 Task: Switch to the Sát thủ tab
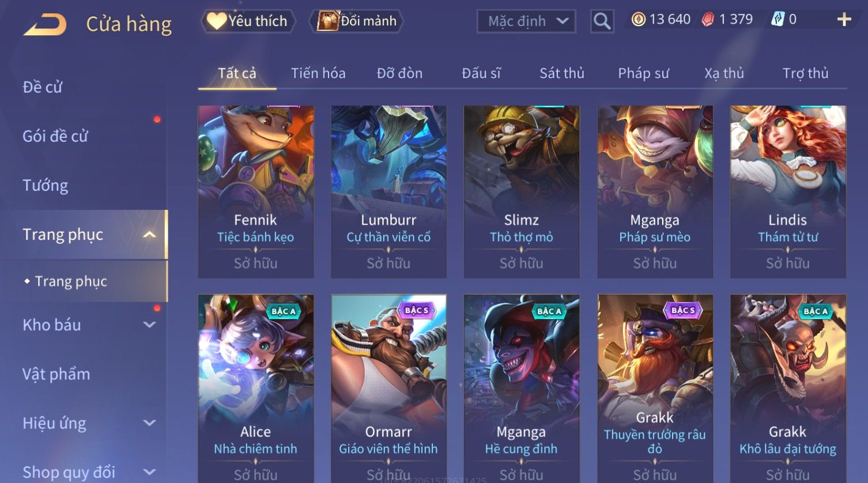[x=562, y=73]
